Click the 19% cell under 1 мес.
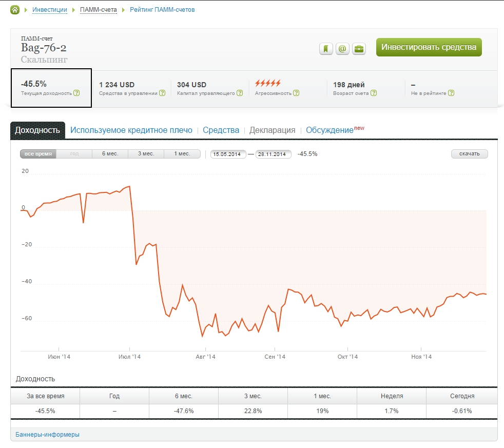The height and width of the screenshot is (448, 504). point(322,411)
